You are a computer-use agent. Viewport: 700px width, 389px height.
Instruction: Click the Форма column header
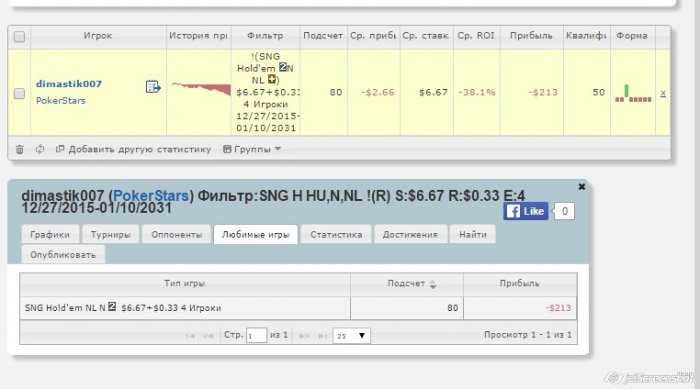pos(632,36)
